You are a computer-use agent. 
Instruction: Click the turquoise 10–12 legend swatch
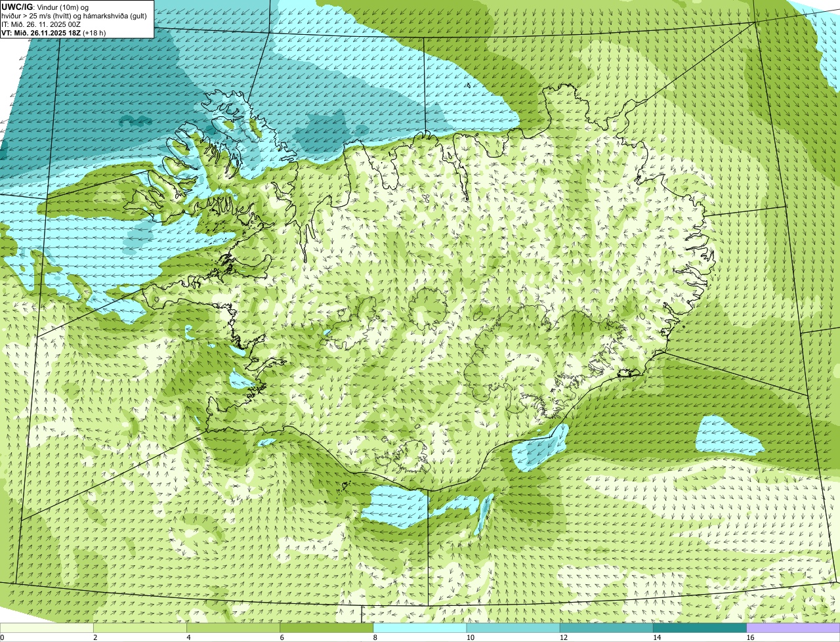point(513,628)
